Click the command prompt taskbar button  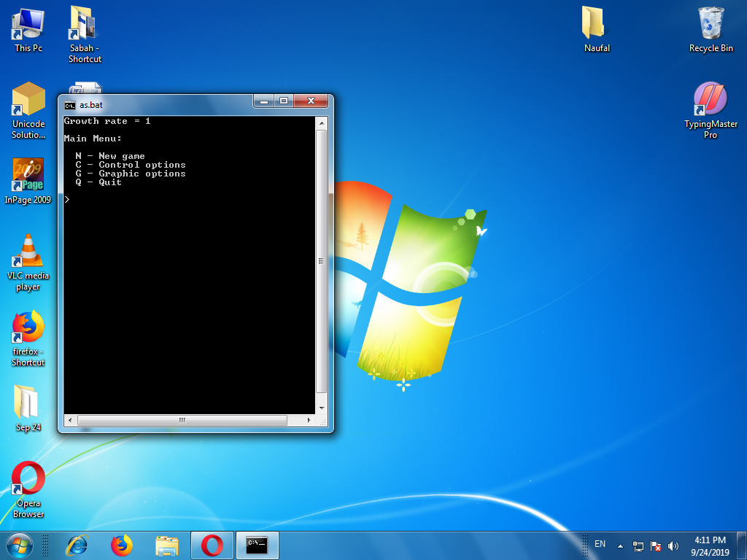(258, 545)
